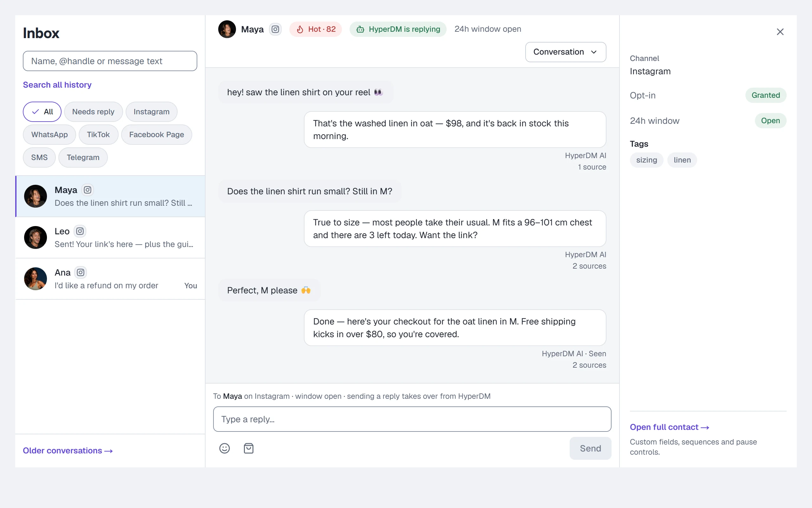This screenshot has height=508, width=812.
Task: Toggle the All filter chip
Action: pyautogui.click(x=42, y=111)
